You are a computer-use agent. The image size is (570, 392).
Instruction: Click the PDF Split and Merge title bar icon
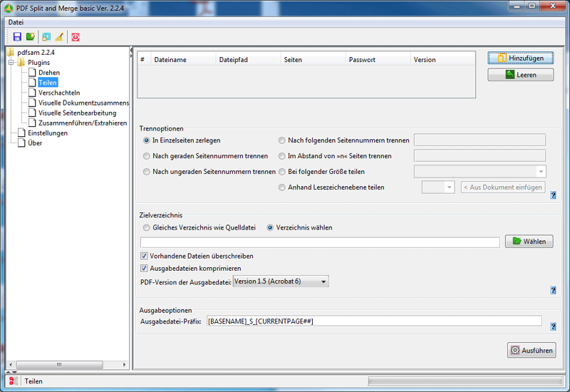(x=9, y=8)
